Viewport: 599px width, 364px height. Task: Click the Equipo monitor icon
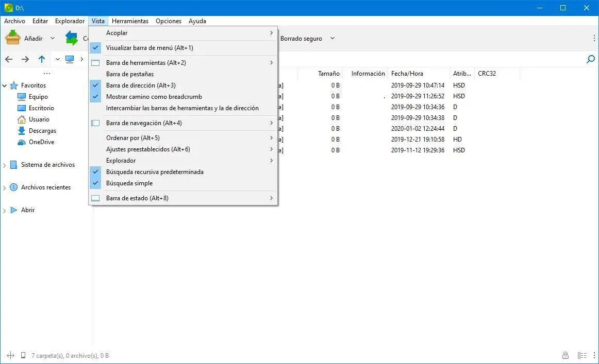tap(22, 97)
